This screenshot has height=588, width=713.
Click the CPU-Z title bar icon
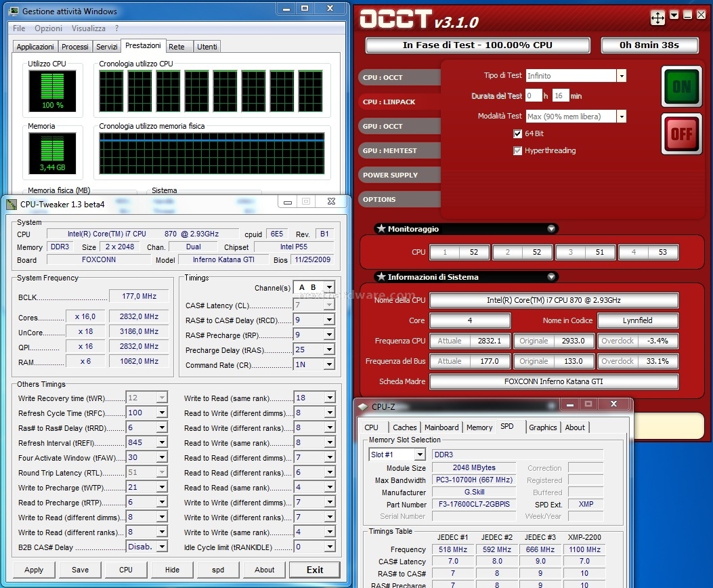(364, 406)
